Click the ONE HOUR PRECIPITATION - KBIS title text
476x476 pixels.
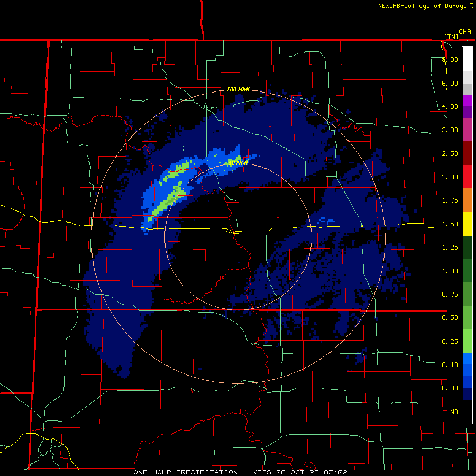tap(240, 472)
